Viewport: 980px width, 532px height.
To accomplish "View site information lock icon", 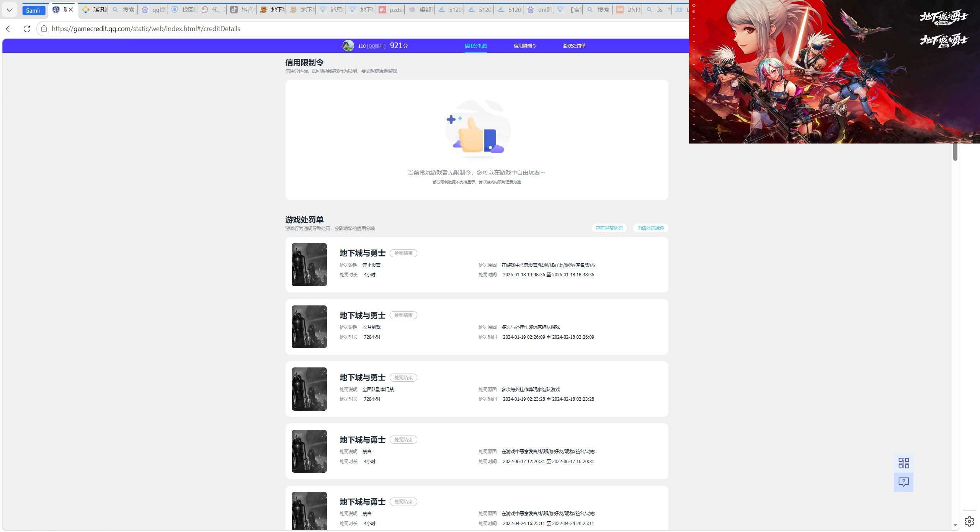I will tap(44, 29).
